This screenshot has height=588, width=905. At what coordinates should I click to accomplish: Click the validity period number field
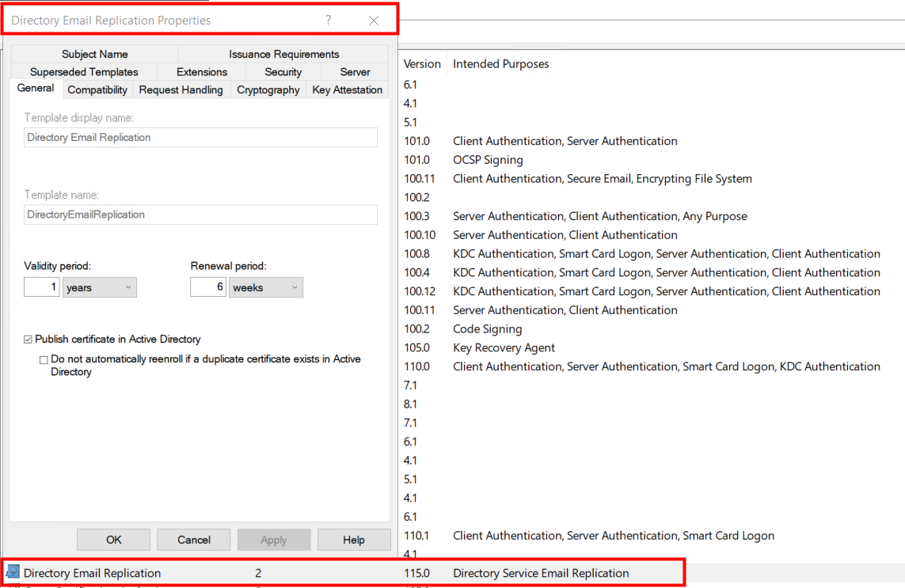(41, 287)
